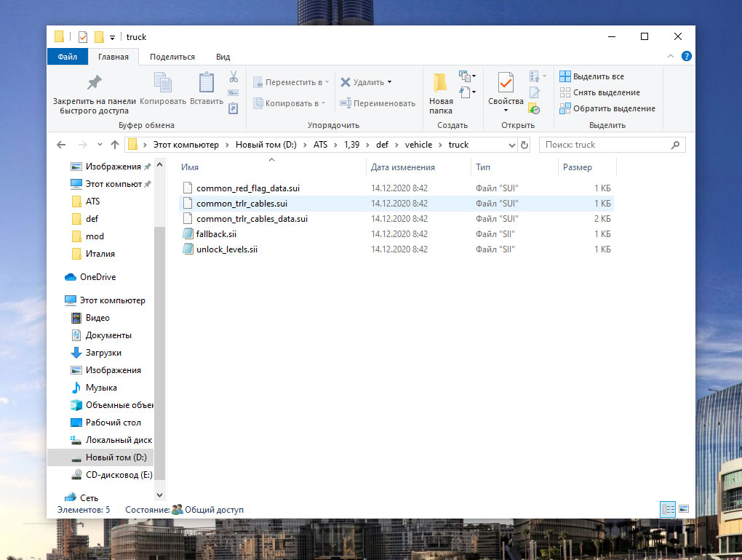This screenshot has height=560, width=742.
Task: Click the Refresh icon beside address bar
Action: 524,145
